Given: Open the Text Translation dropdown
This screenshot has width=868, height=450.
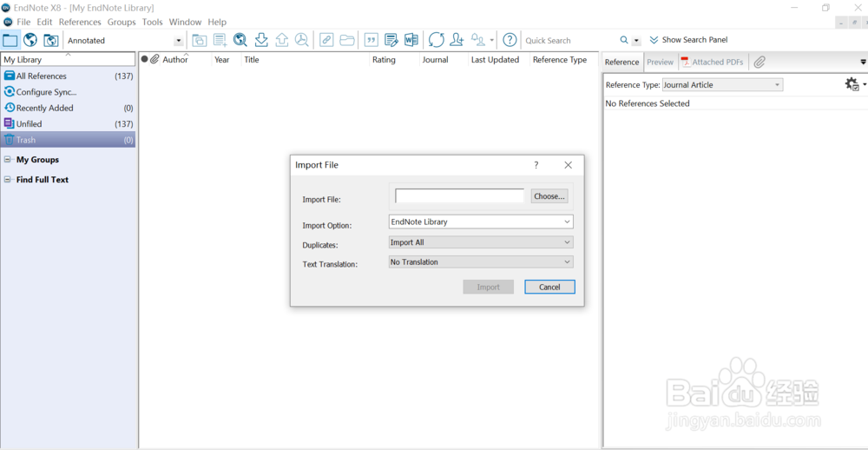Looking at the screenshot, I should (481, 262).
